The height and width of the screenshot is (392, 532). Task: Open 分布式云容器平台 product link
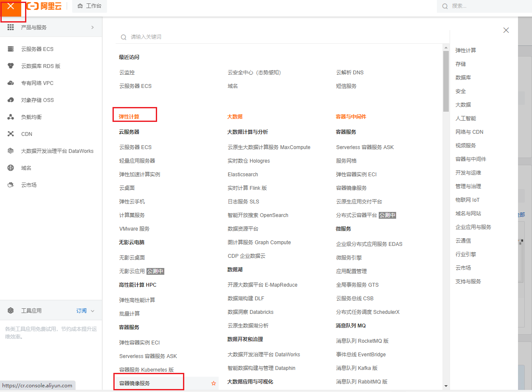357,215
